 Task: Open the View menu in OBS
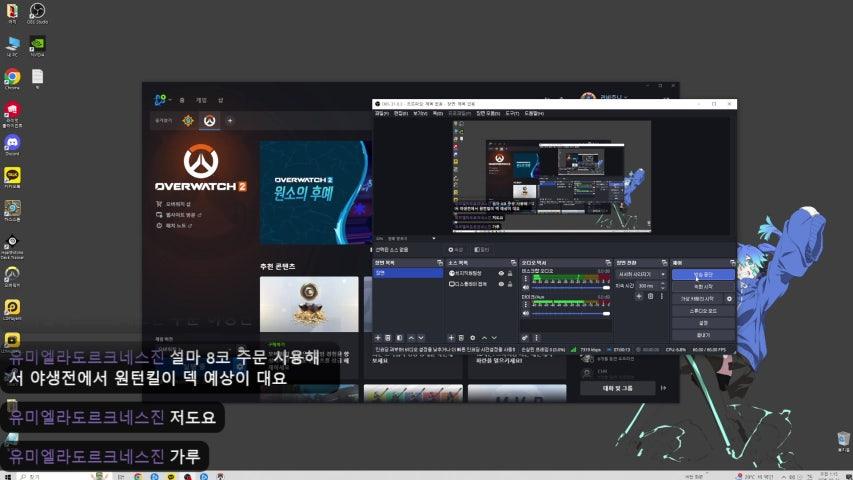pyautogui.click(x=420, y=114)
